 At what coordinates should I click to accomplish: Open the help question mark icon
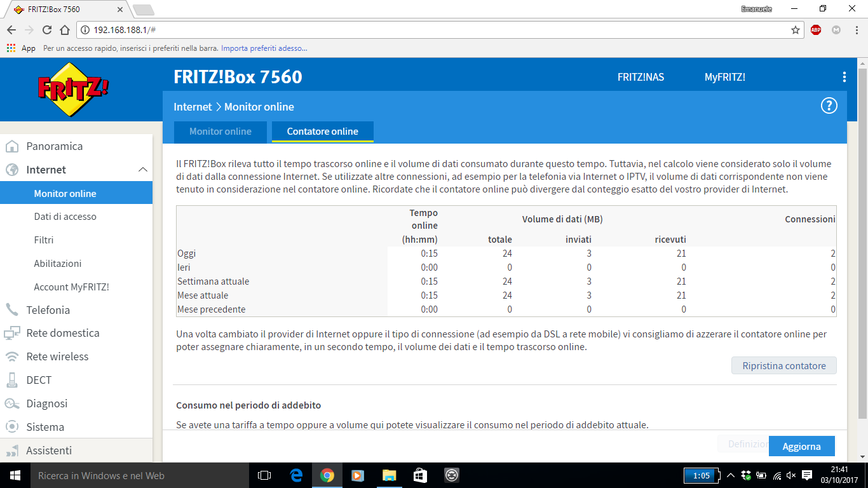pyautogui.click(x=829, y=106)
